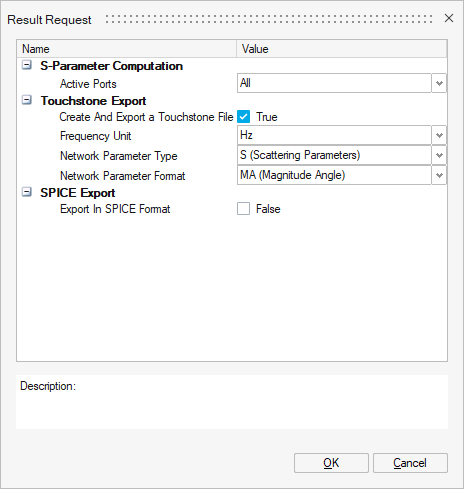Select the Active Ports row label

click(x=88, y=84)
